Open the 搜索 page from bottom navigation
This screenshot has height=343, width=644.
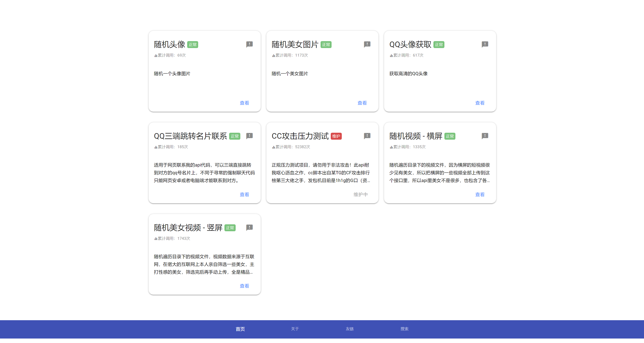[x=404, y=329]
